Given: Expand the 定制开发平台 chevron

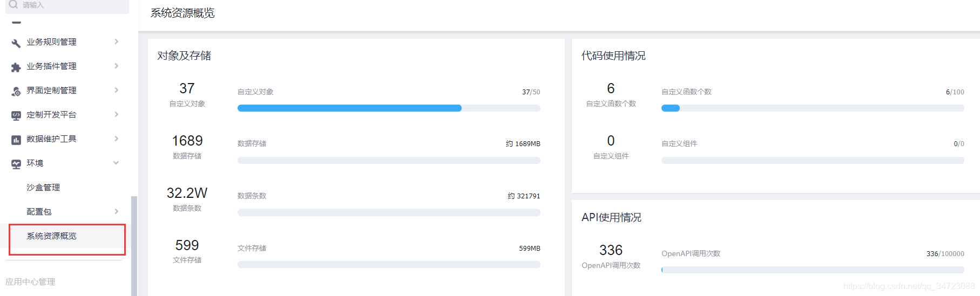Looking at the screenshot, I should pyautogui.click(x=116, y=114).
